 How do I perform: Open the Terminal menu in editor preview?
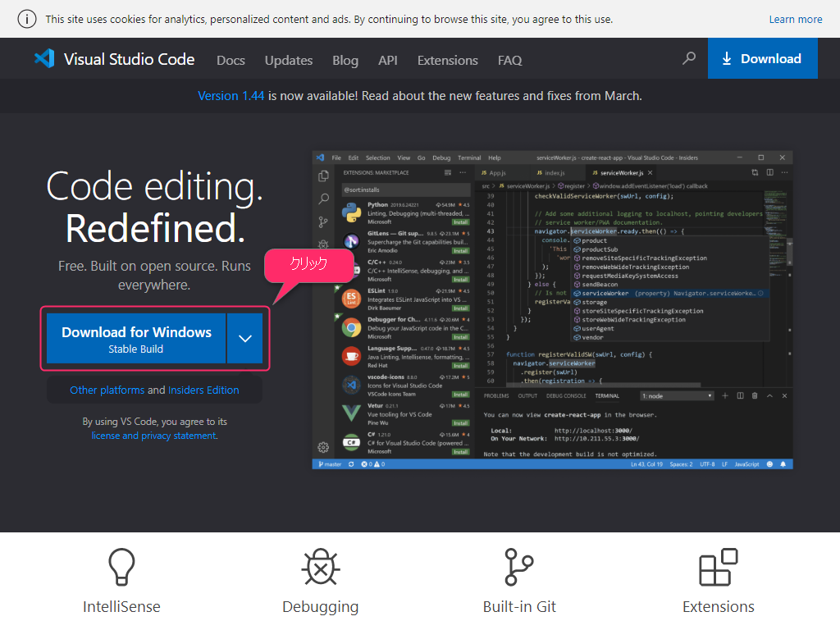(x=469, y=158)
